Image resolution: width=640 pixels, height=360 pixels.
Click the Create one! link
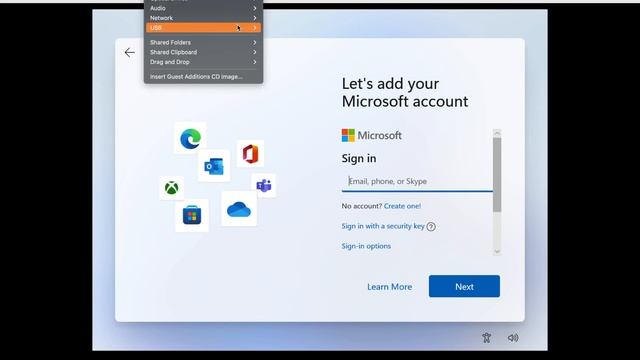(x=402, y=206)
